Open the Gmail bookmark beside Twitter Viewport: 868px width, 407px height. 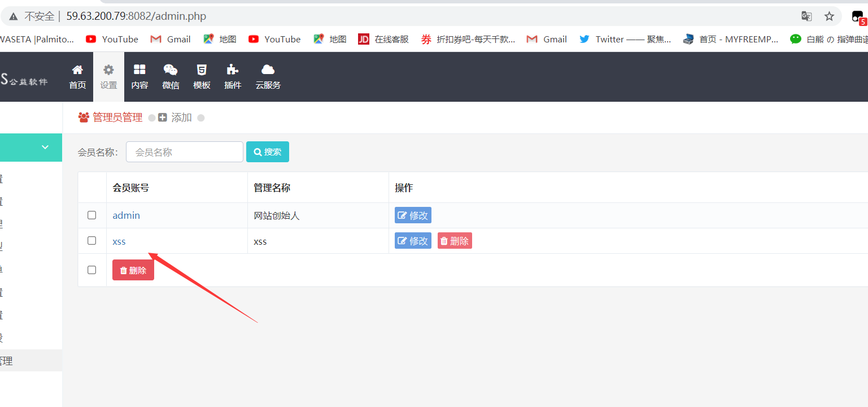click(x=547, y=39)
